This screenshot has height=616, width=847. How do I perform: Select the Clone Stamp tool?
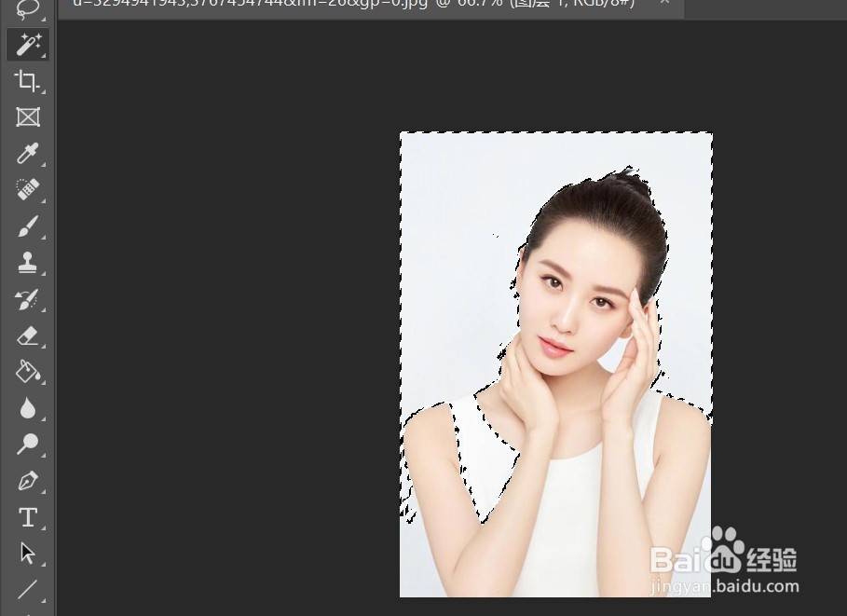click(x=28, y=263)
